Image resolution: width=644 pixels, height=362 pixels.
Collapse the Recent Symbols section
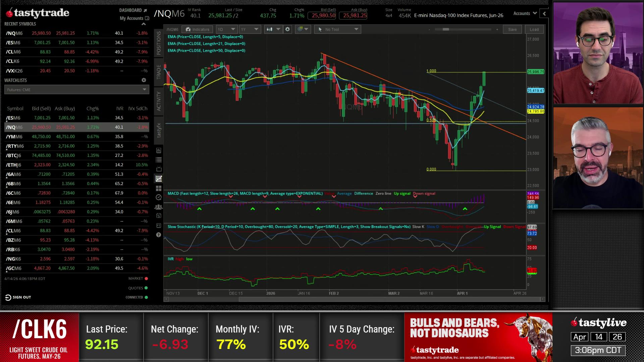[x=144, y=24]
